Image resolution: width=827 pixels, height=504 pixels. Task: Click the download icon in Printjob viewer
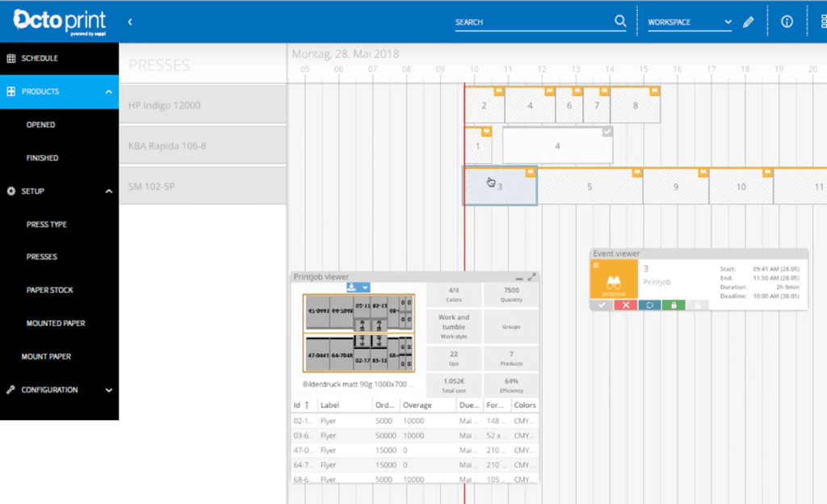[x=352, y=287]
